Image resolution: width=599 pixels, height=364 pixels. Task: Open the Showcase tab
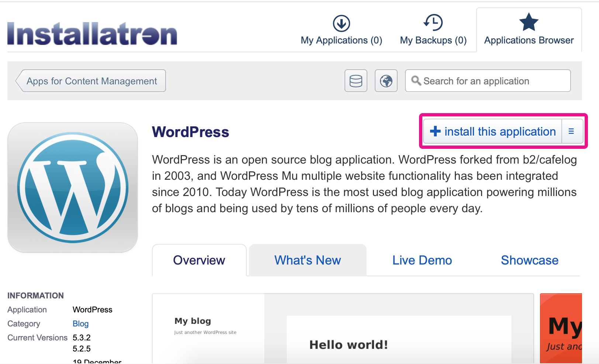(x=529, y=260)
